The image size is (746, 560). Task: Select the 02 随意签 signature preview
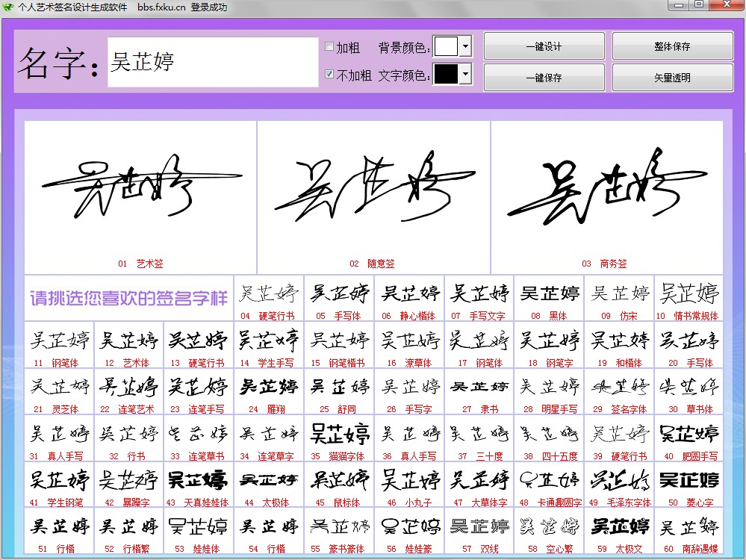pos(373,197)
